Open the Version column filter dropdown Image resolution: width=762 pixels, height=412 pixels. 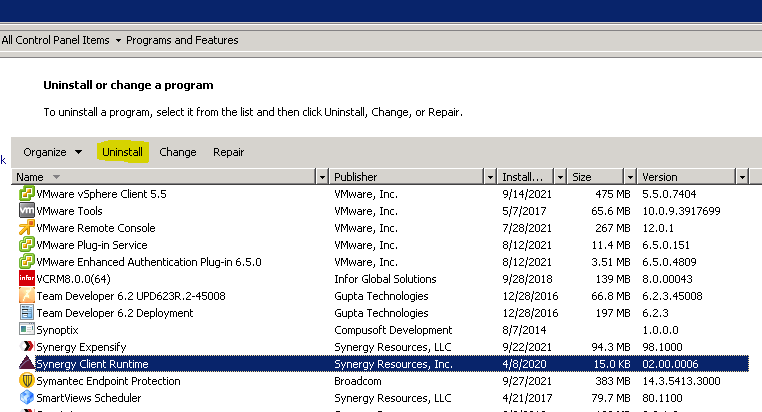[x=742, y=177]
